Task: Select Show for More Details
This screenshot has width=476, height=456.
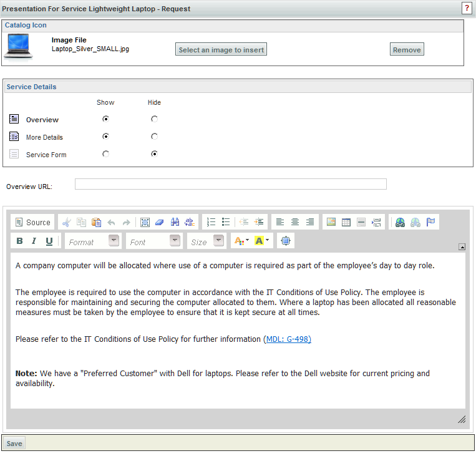Action: pyautogui.click(x=105, y=137)
